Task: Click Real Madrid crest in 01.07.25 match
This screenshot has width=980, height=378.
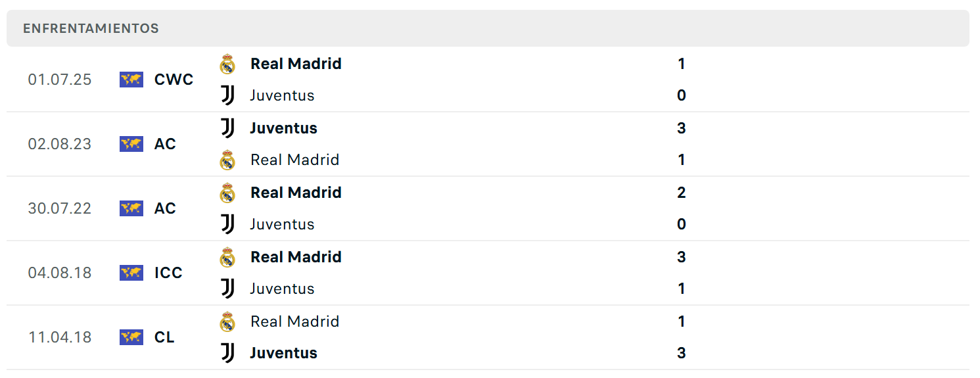Action: pyautogui.click(x=227, y=64)
